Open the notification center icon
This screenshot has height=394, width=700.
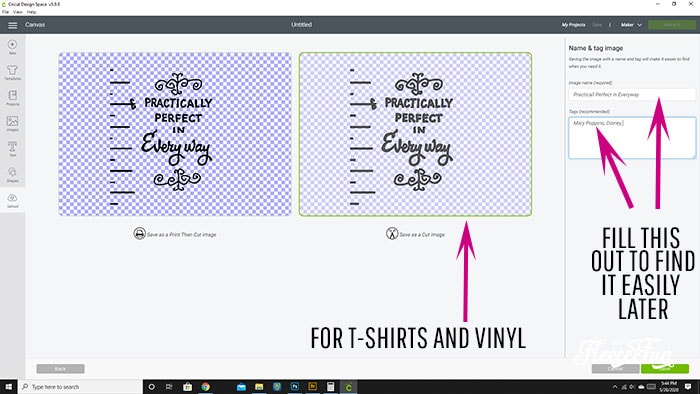point(688,387)
